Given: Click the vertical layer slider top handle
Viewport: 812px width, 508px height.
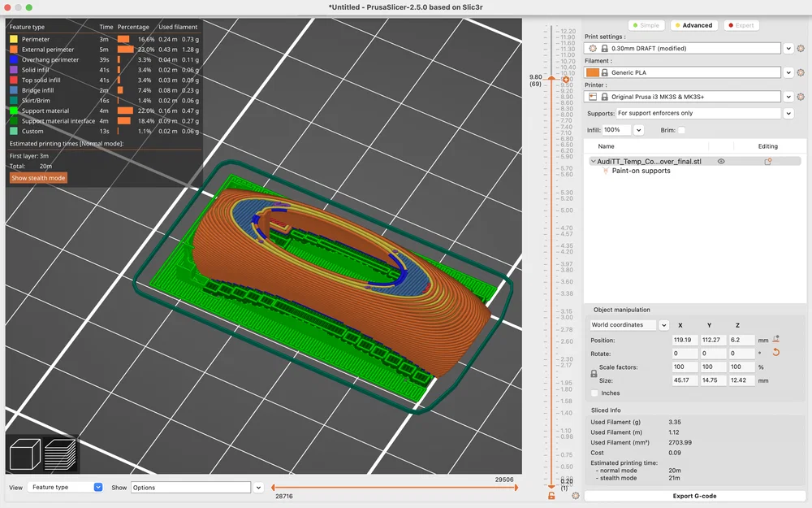Looking at the screenshot, I should [551, 78].
